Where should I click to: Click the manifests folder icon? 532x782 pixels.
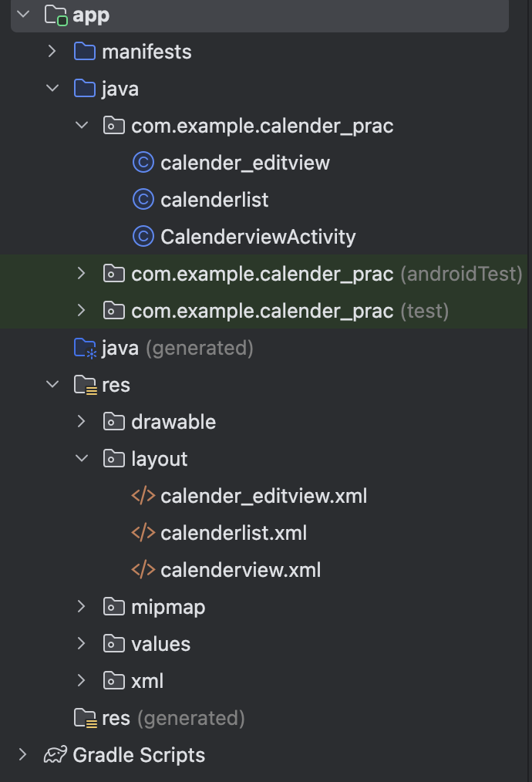(x=85, y=52)
